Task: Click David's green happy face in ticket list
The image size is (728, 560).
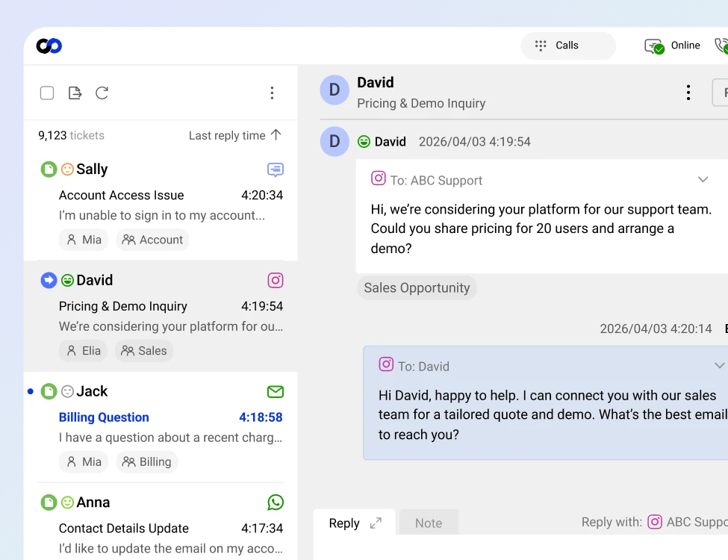Action: [x=67, y=280]
